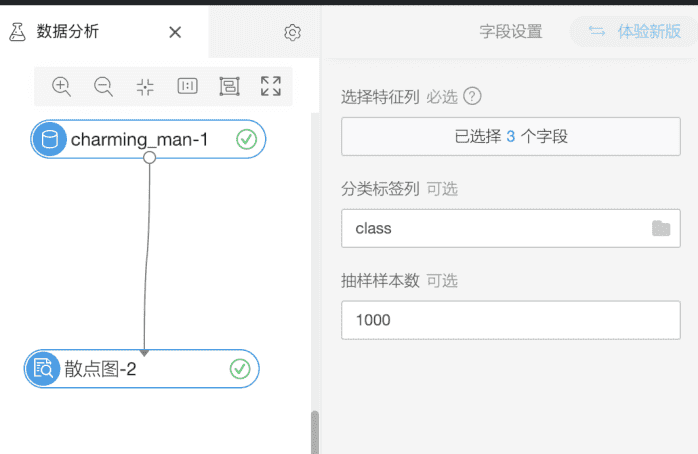
Task: Click the collapse-to-center canvas icon
Action: tap(145, 87)
